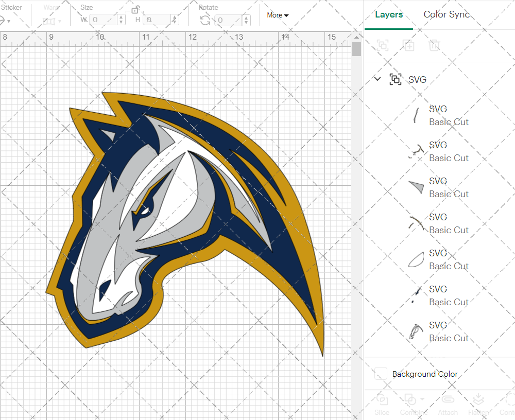Click the Combine tool icon
Screen dimensions: 515x420
(x=411, y=400)
